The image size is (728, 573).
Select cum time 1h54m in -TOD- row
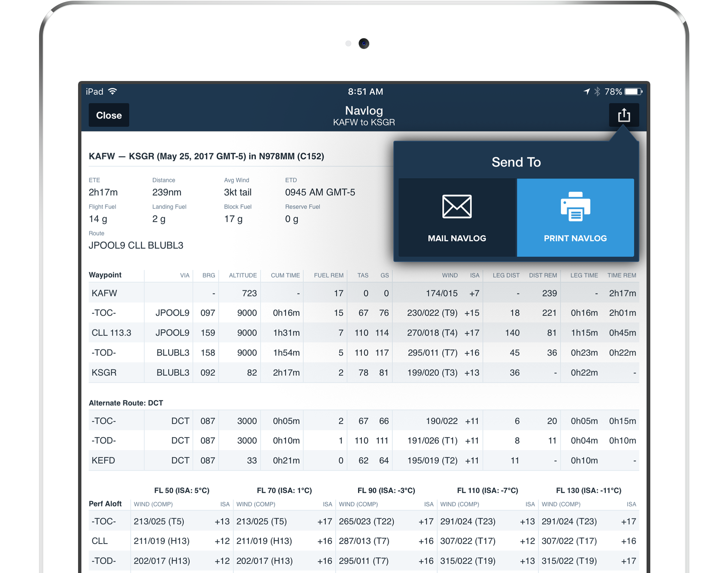(286, 352)
